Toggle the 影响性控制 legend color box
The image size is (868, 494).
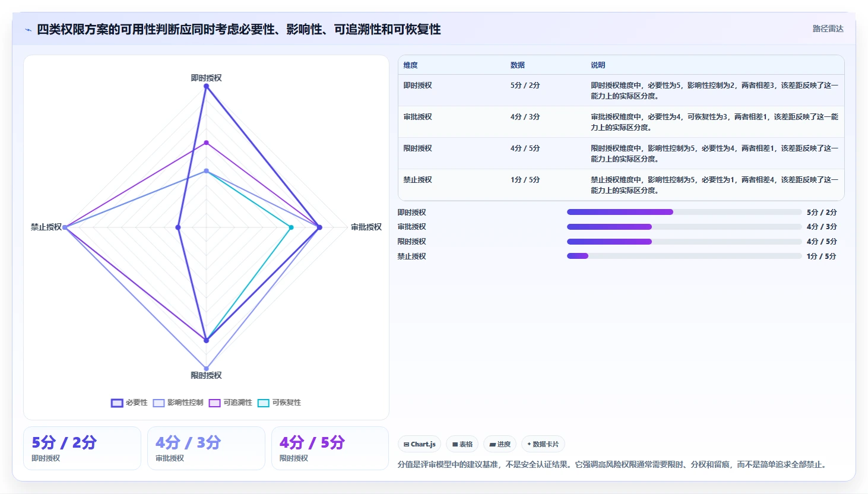[159, 403]
